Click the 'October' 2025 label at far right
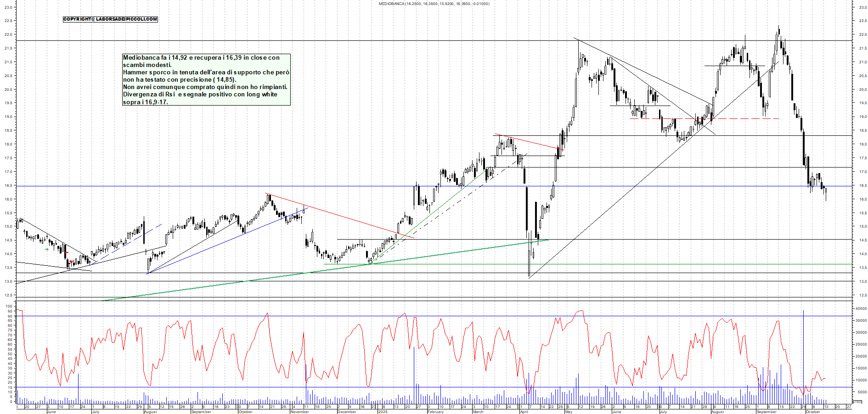This screenshot has height=414, width=868. pos(812,412)
